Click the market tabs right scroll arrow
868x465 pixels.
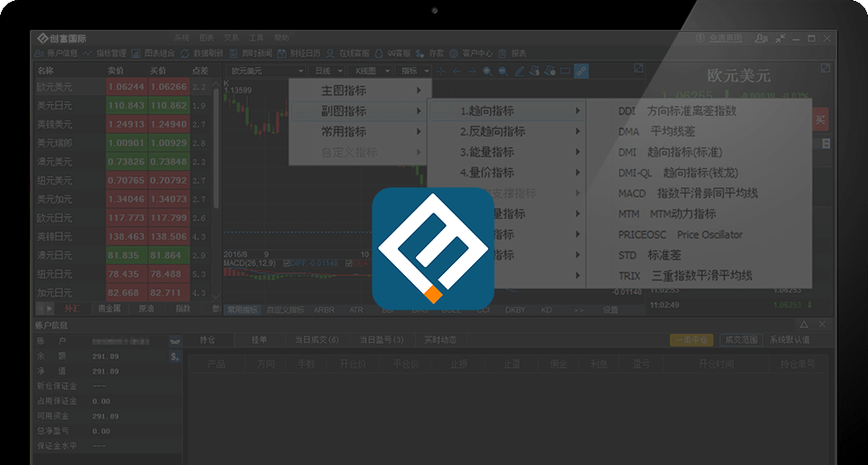[x=50, y=308]
